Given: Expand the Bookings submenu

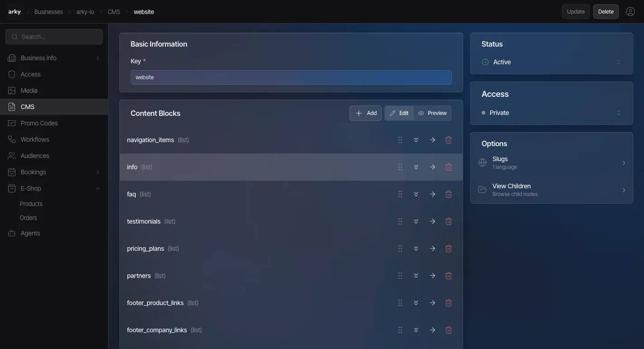Looking at the screenshot, I should click(98, 172).
